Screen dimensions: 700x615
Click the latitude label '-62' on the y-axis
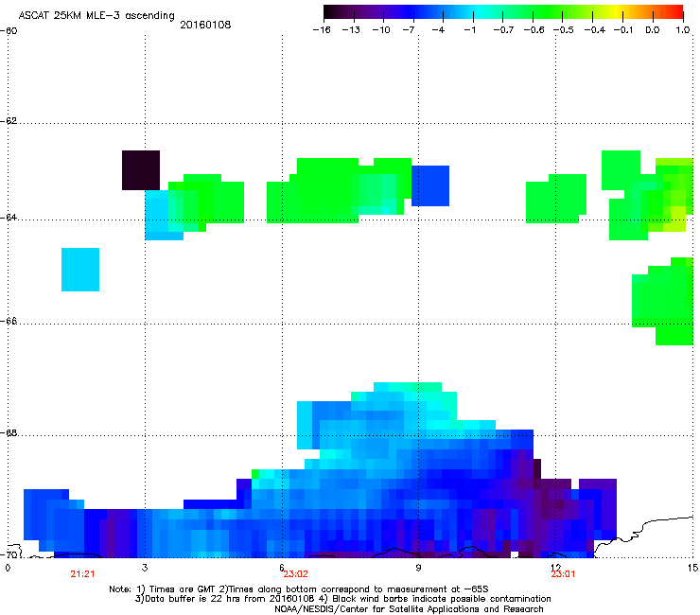point(9,121)
